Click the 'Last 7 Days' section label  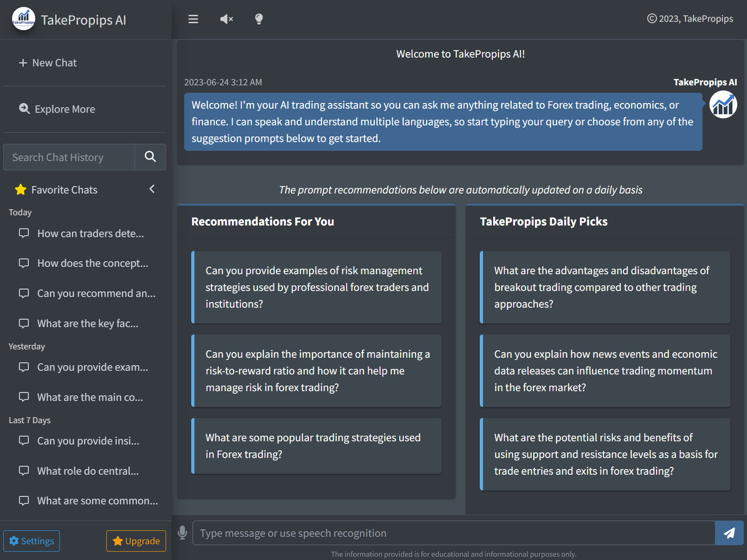[x=29, y=420]
